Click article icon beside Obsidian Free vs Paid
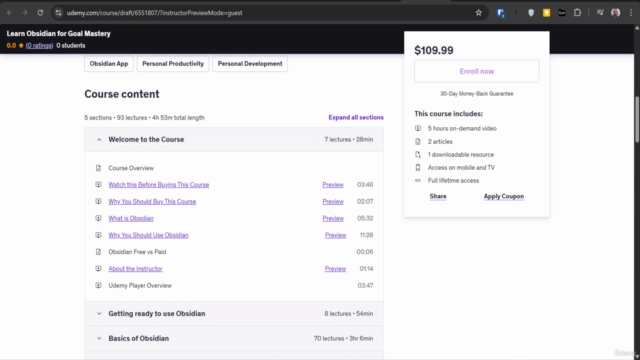Viewport: 640px width, 360px height. pyautogui.click(x=98, y=252)
